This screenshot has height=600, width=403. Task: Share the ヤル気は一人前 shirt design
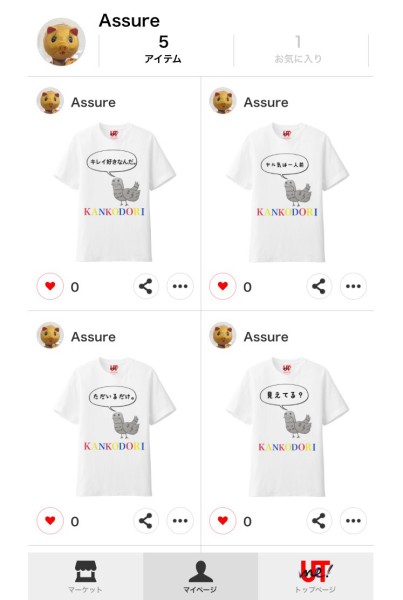click(x=319, y=286)
